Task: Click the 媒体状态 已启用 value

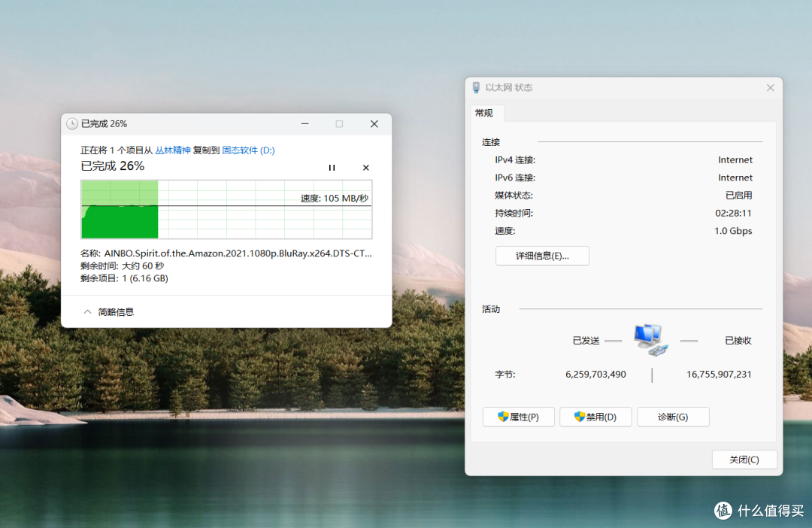Action: [738, 196]
